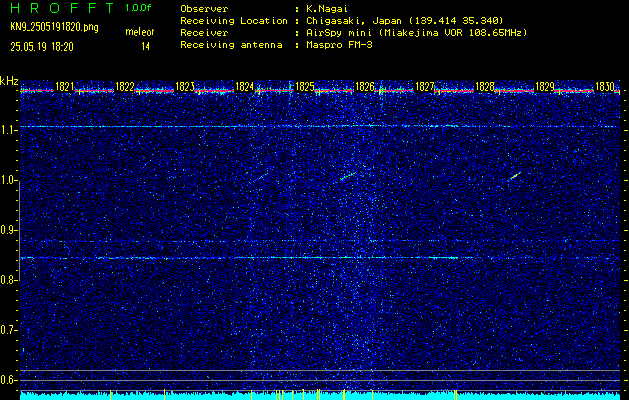The height and width of the screenshot is (400, 629).
Task: Click the 1.0 frequency axis label
Action: point(8,181)
